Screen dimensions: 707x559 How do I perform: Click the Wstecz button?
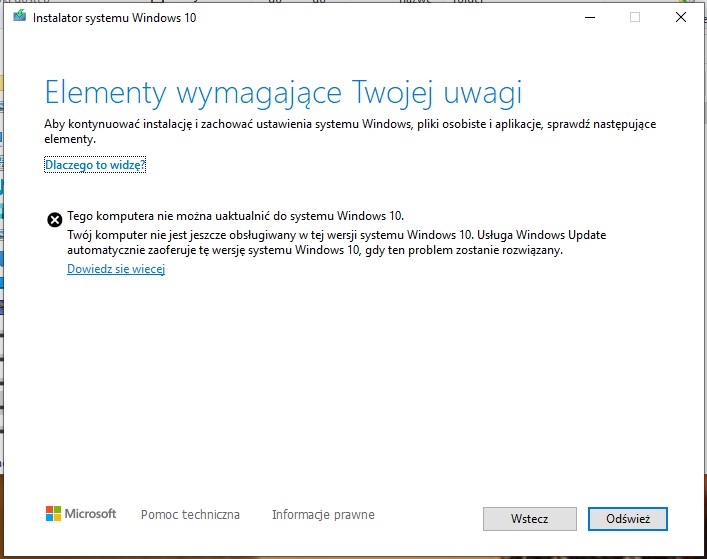point(530,519)
